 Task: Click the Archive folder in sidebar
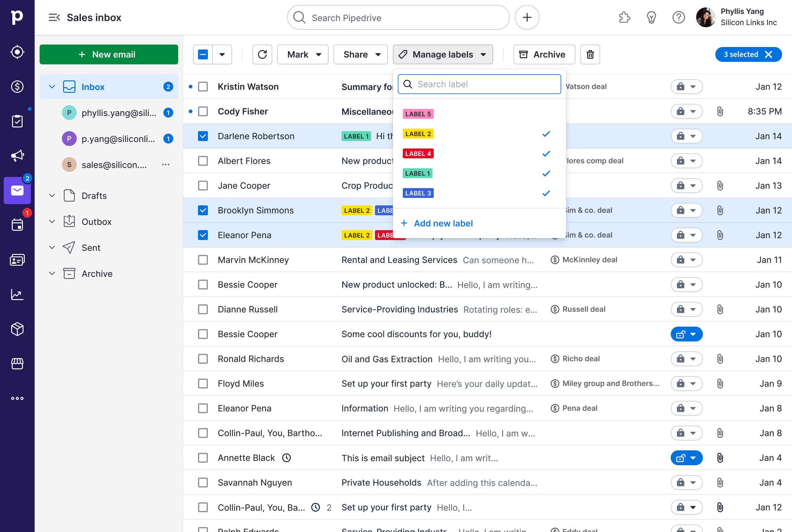pos(97,274)
